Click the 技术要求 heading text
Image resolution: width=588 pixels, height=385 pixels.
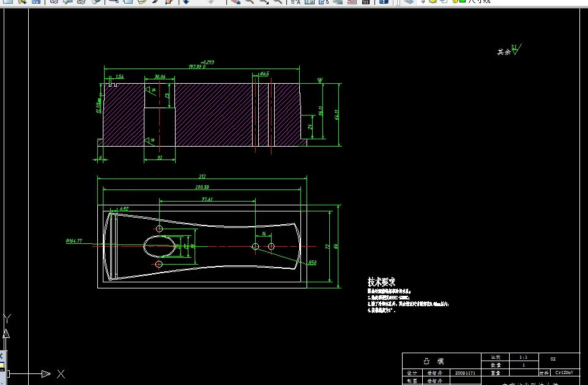381,282
